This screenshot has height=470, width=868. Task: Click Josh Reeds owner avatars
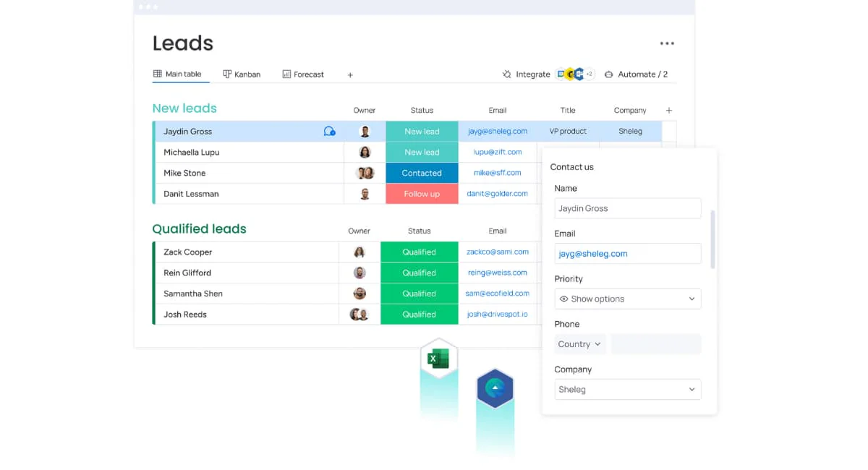(359, 315)
